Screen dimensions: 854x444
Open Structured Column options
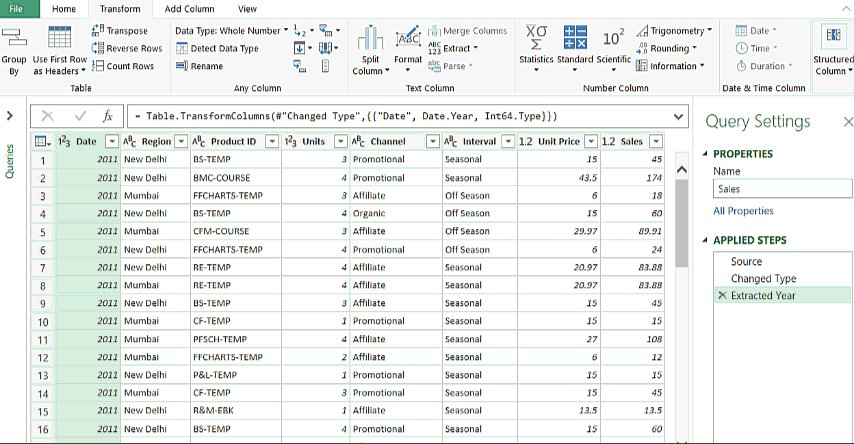click(833, 51)
